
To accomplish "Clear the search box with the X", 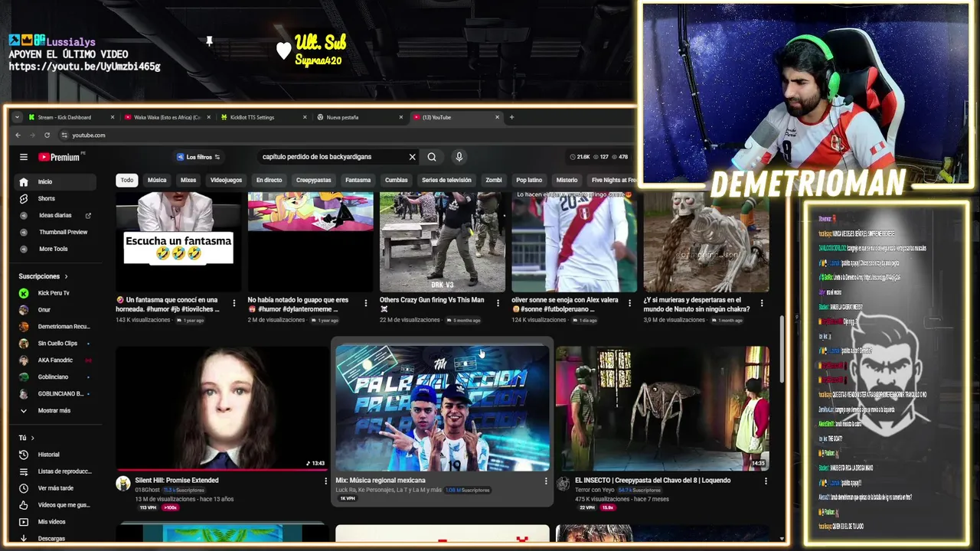I will tap(412, 157).
